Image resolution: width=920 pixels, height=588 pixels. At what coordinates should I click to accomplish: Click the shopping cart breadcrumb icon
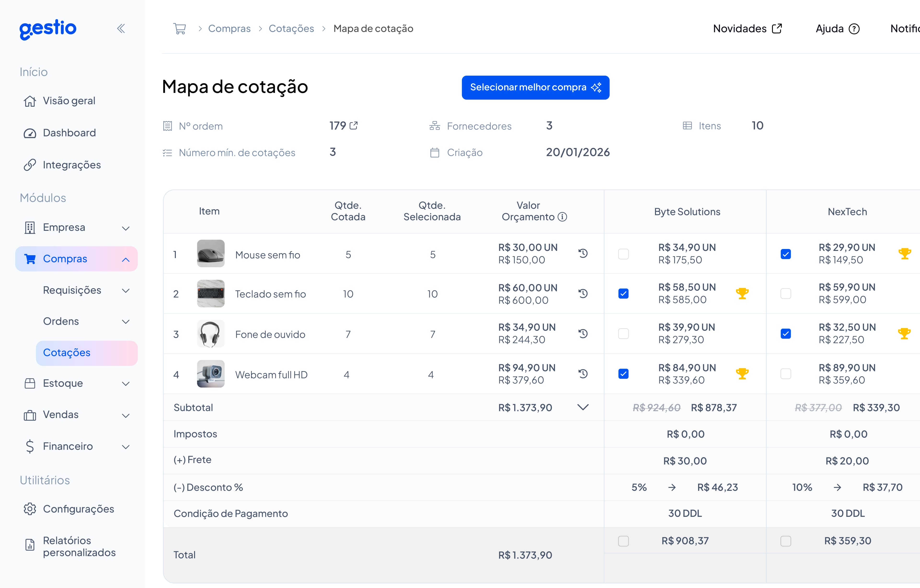pyautogui.click(x=180, y=28)
